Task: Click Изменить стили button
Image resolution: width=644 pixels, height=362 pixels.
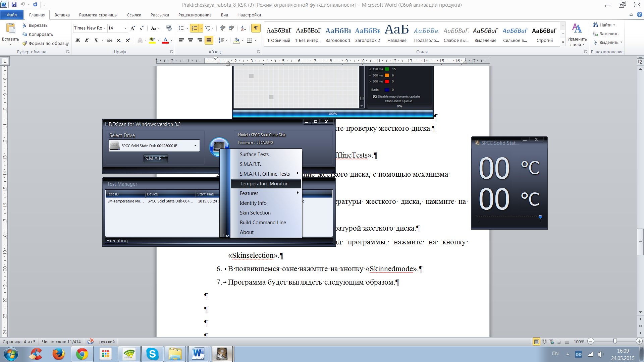Action: pos(577,35)
